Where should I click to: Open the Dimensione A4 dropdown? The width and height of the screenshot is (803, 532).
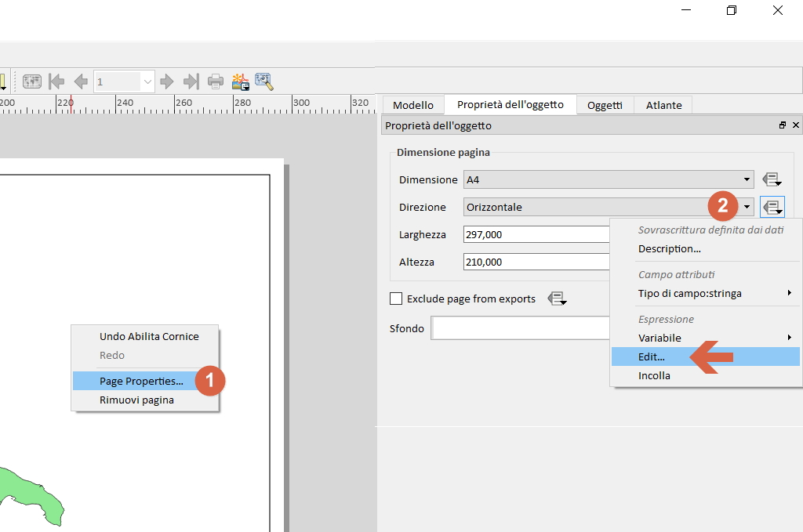coord(608,179)
